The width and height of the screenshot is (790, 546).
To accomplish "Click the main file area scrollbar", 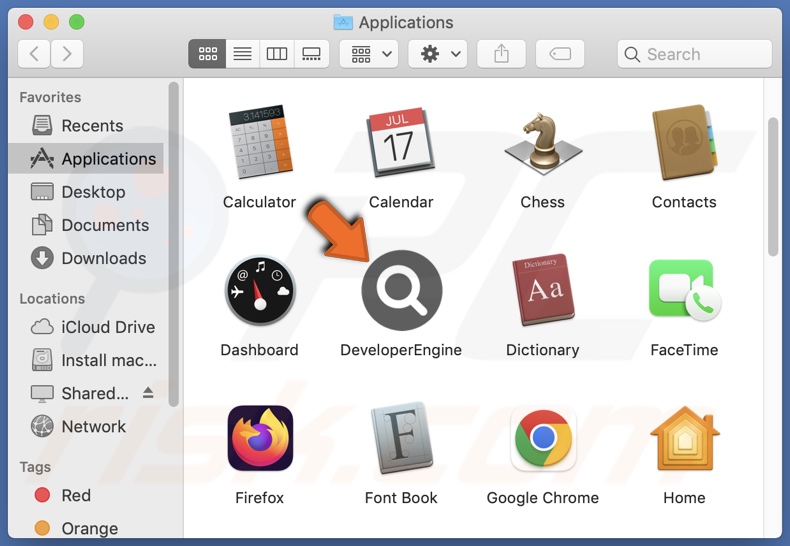I will (773, 187).
